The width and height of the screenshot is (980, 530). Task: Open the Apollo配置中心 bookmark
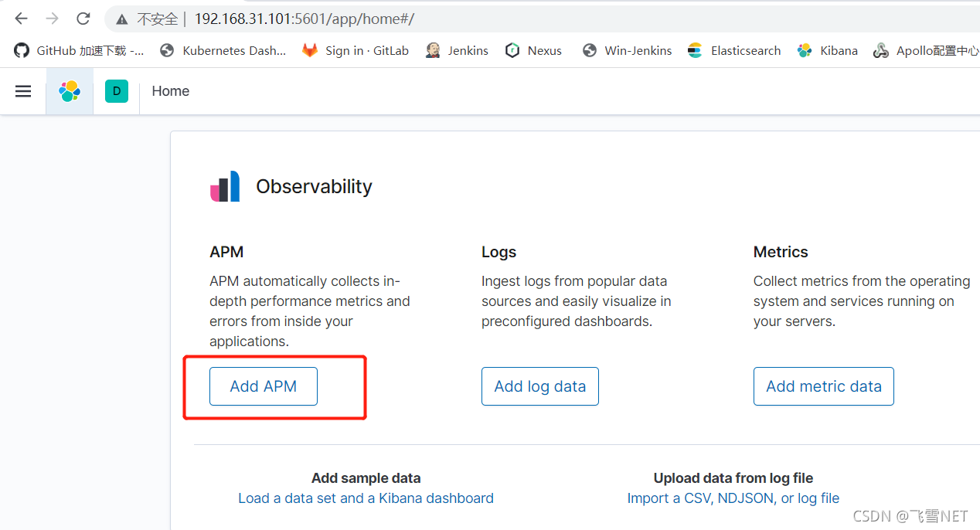[881, 49]
